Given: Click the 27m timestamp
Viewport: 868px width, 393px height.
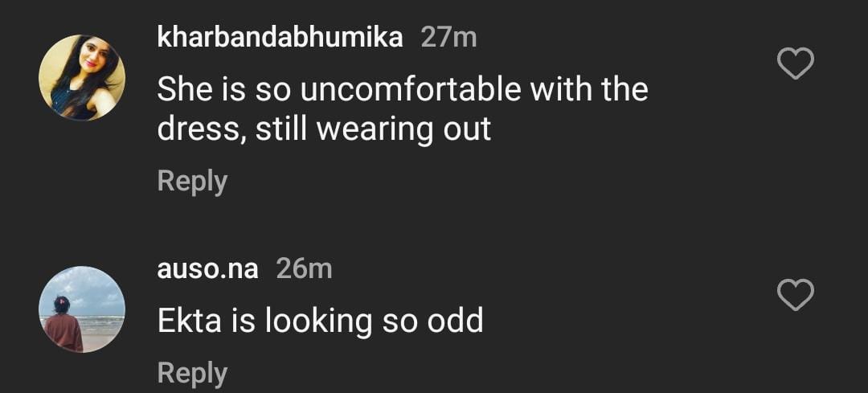Looking at the screenshot, I should pos(448,37).
